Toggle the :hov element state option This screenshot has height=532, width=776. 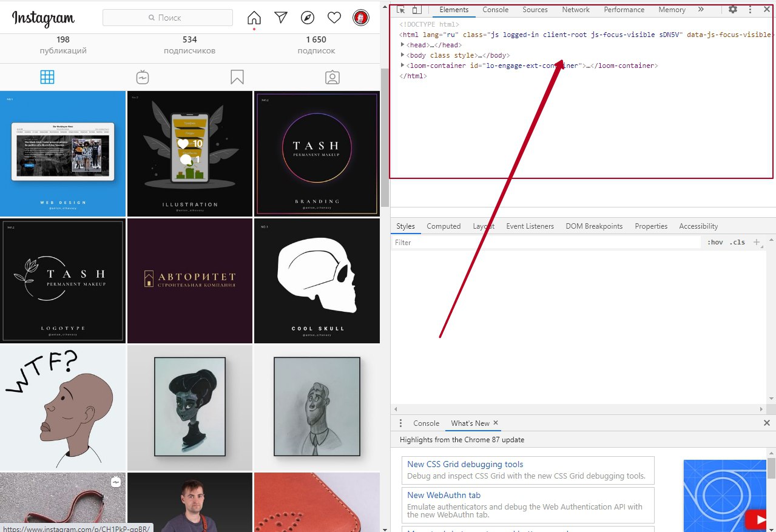(715, 242)
